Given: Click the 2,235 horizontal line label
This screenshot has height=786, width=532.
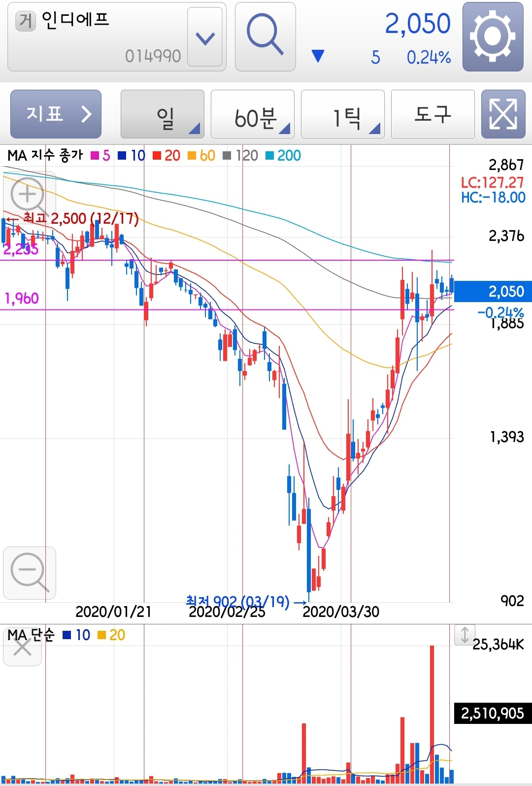Looking at the screenshot, I should coord(21,249).
